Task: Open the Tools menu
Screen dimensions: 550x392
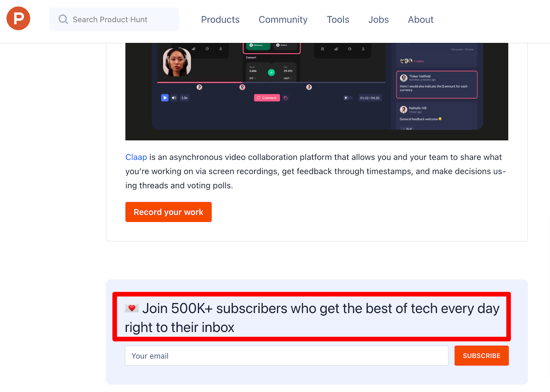Action: [x=338, y=20]
